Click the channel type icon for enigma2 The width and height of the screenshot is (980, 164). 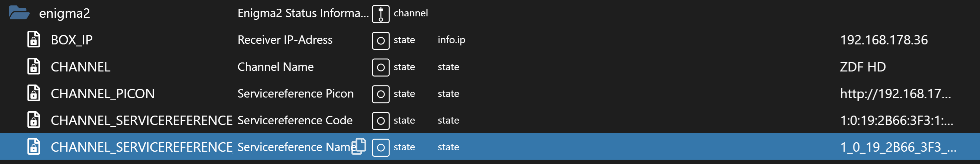[381, 14]
